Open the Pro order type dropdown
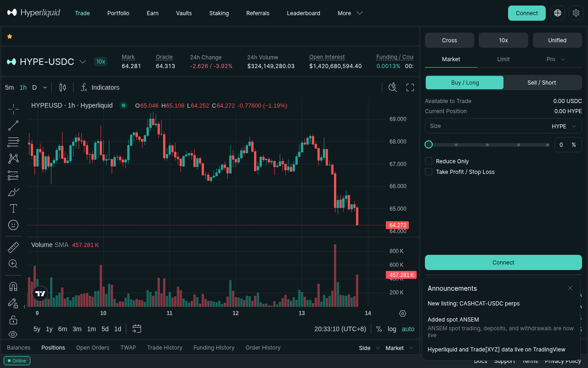588x368 pixels. [556, 59]
